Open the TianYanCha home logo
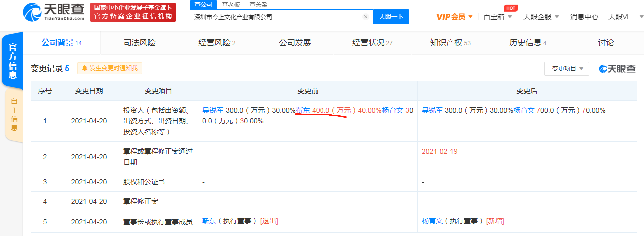This screenshot has height=236, width=644. tap(54, 12)
